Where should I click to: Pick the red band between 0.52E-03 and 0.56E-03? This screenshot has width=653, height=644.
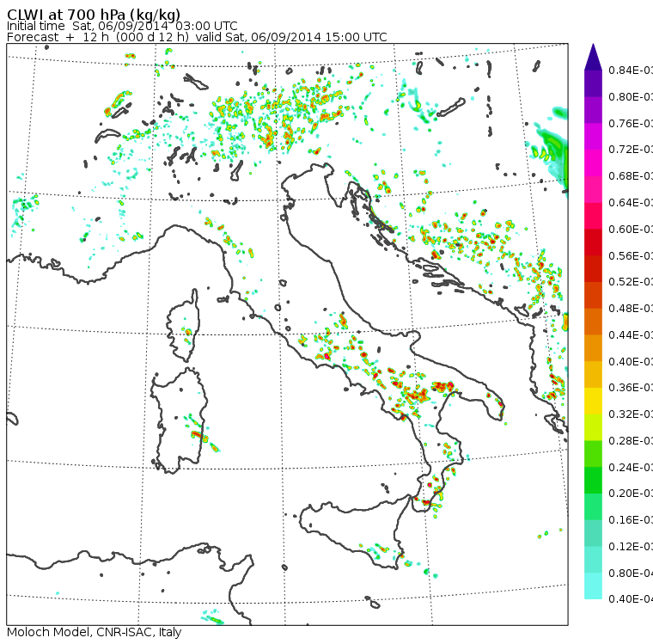click(x=593, y=269)
